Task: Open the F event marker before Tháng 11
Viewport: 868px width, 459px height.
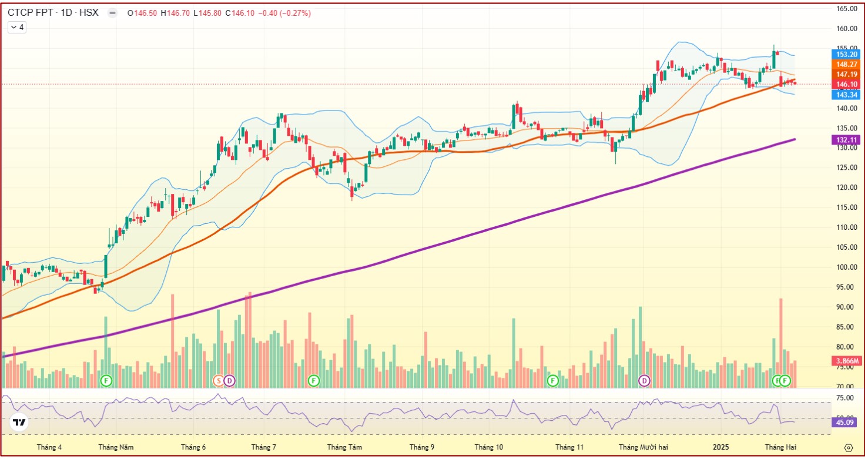Action: 552,381
